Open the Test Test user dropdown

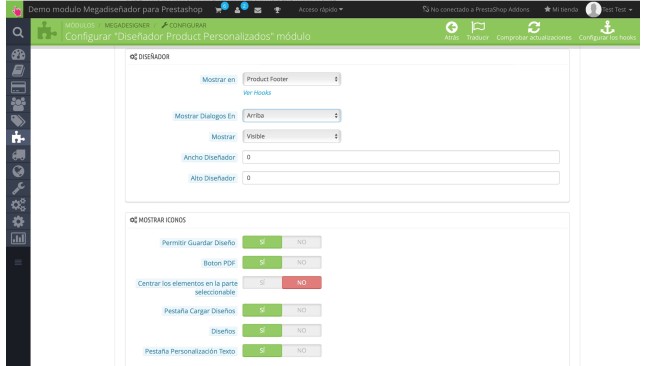(618, 9)
